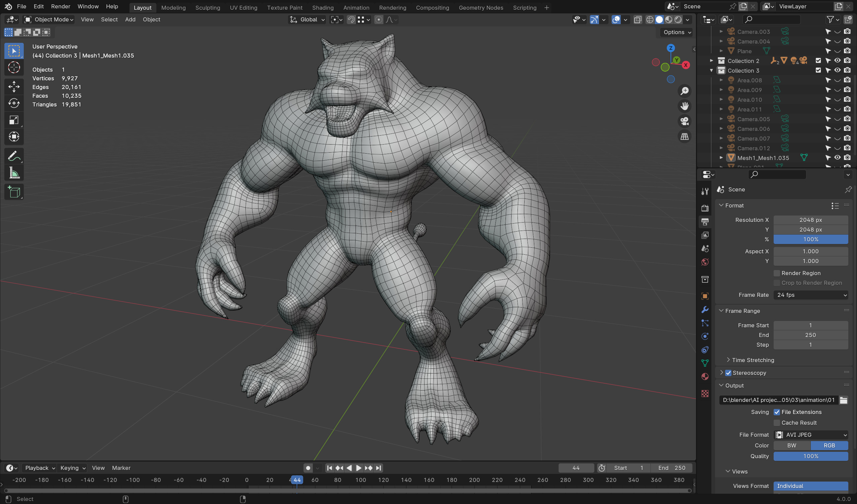Hide Mesh1_Mesh1.035 with eye icon
857x504 pixels.
[x=837, y=157]
